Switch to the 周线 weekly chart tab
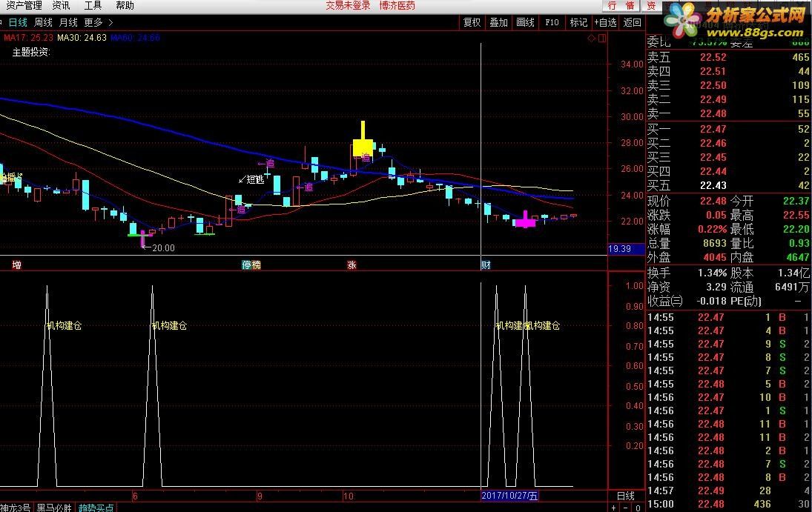812x512 pixels. tap(43, 22)
